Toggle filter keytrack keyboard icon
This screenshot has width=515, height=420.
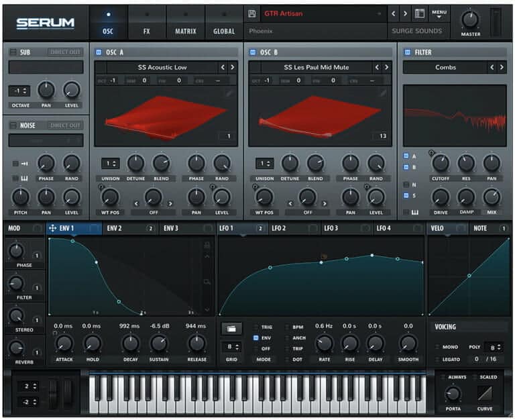pyautogui.click(x=415, y=212)
